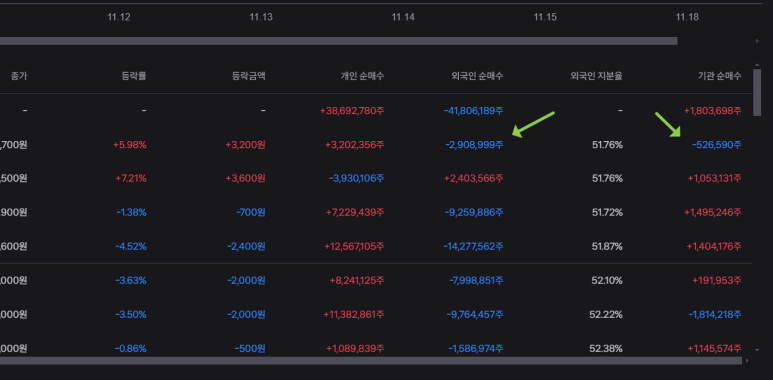Click the 51.87% foreign ownership cell
The height and width of the screenshot is (380, 773).
[607, 246]
